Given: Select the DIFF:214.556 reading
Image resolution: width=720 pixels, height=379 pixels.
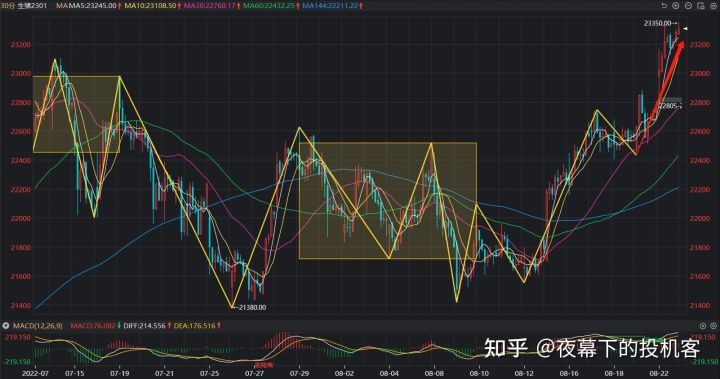Looking at the screenshot, I should 144,326.
